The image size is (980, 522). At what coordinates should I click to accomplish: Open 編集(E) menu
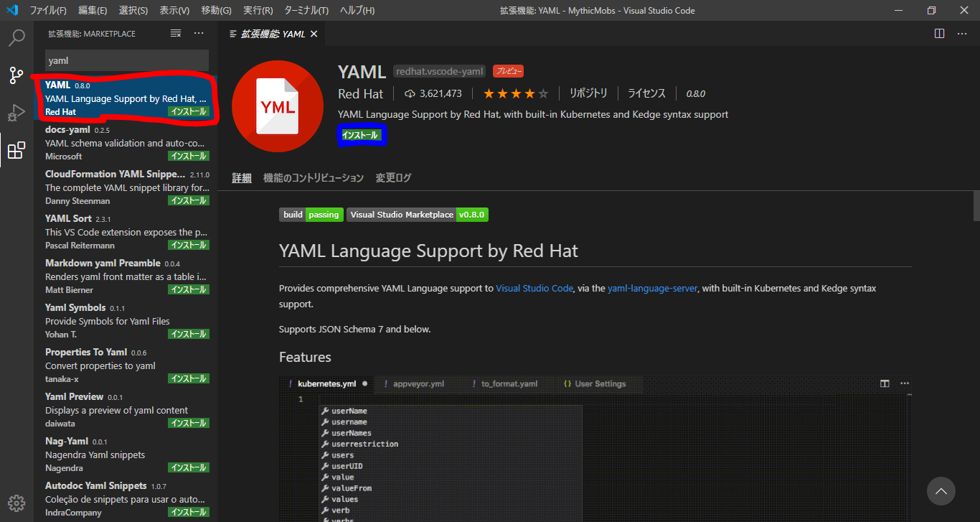pos(93,11)
